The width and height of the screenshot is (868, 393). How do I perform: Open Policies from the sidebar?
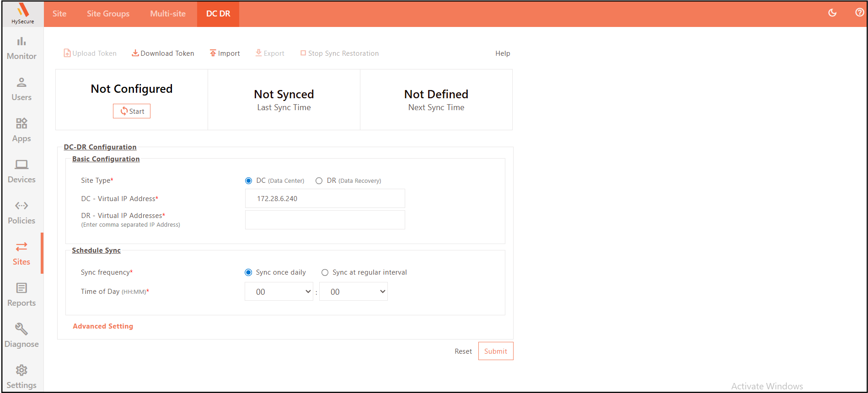click(21, 212)
